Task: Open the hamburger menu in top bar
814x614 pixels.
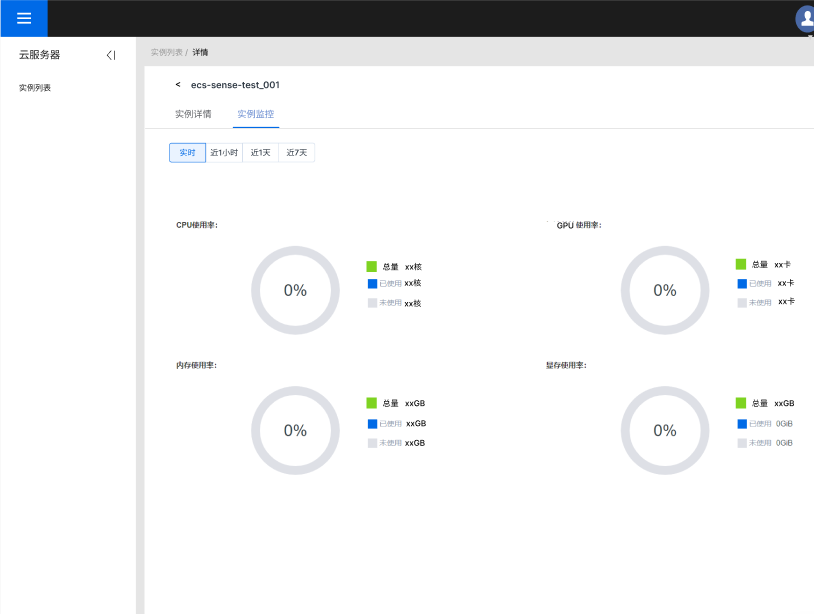Action: click(24, 18)
